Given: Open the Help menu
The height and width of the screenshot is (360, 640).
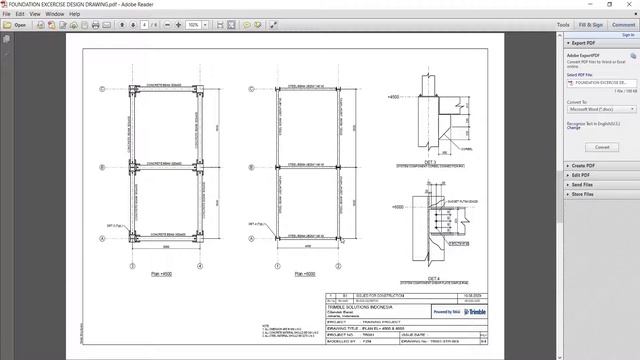Looking at the screenshot, I should (74, 14).
